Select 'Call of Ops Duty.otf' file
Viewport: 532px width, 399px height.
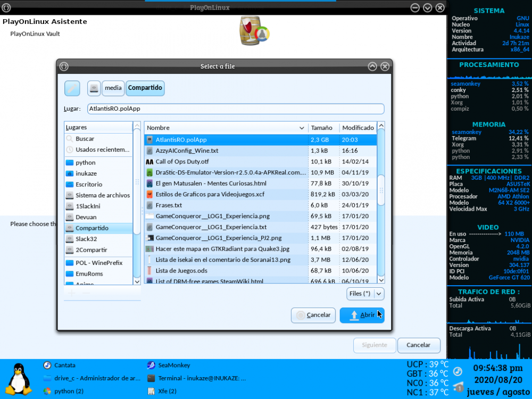[x=182, y=162]
